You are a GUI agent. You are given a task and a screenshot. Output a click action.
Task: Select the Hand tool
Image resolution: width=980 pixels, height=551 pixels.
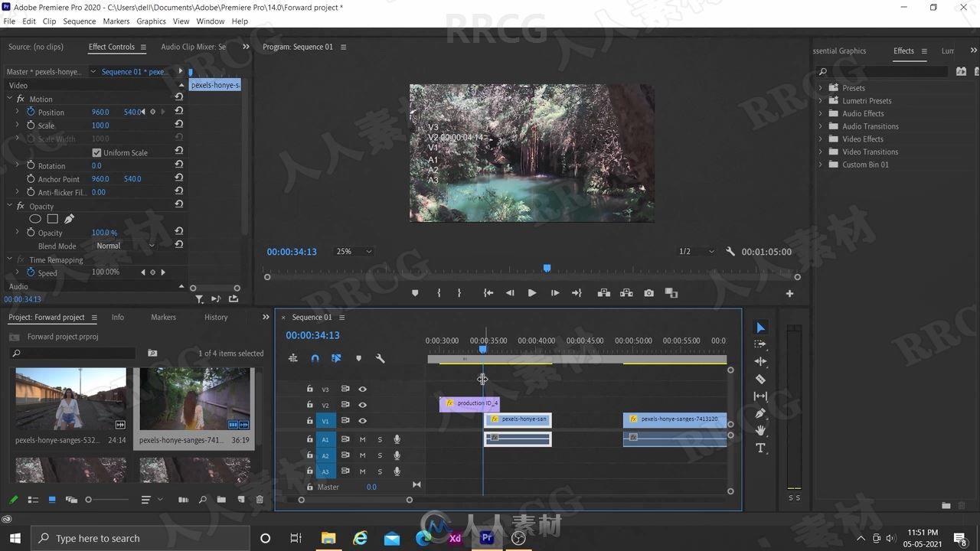760,431
